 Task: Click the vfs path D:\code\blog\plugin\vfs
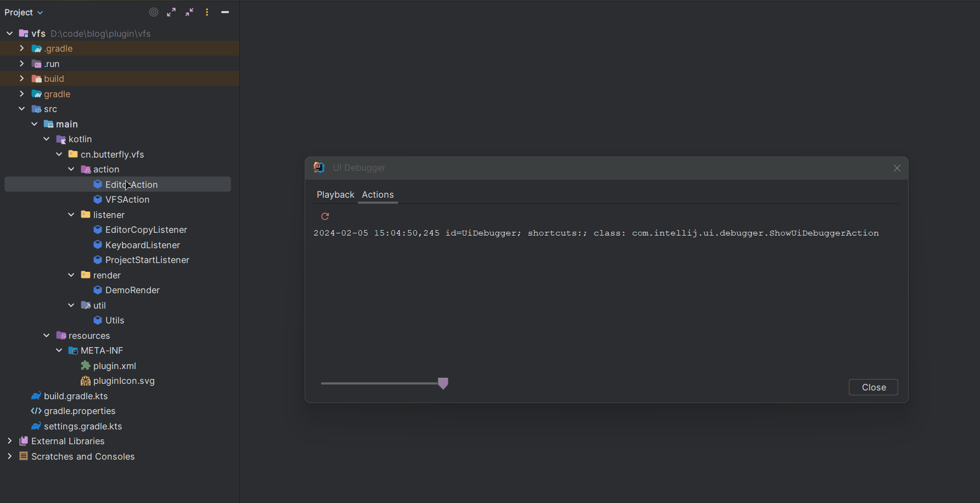[x=100, y=33]
